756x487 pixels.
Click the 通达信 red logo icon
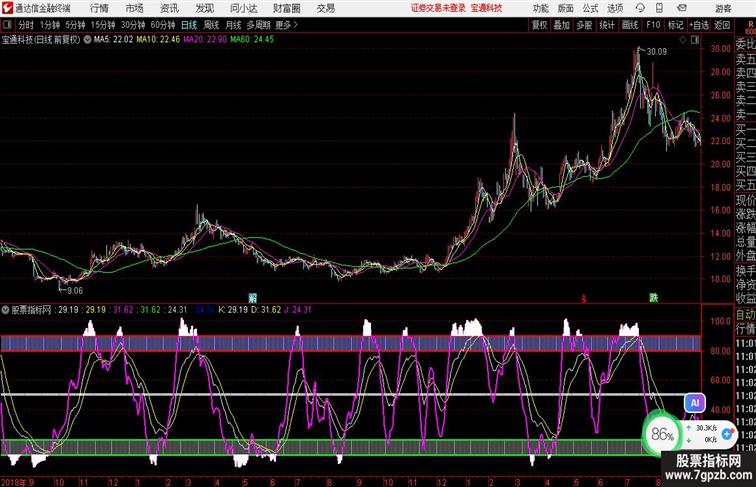coord(7,8)
